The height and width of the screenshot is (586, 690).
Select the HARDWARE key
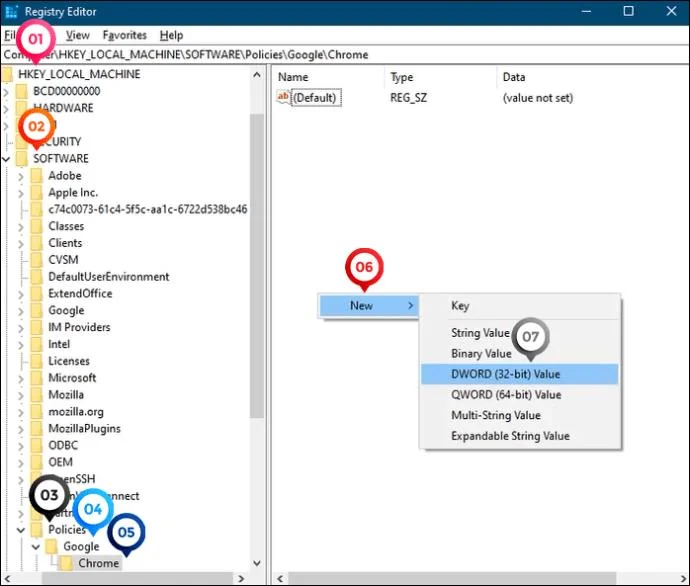(x=63, y=108)
